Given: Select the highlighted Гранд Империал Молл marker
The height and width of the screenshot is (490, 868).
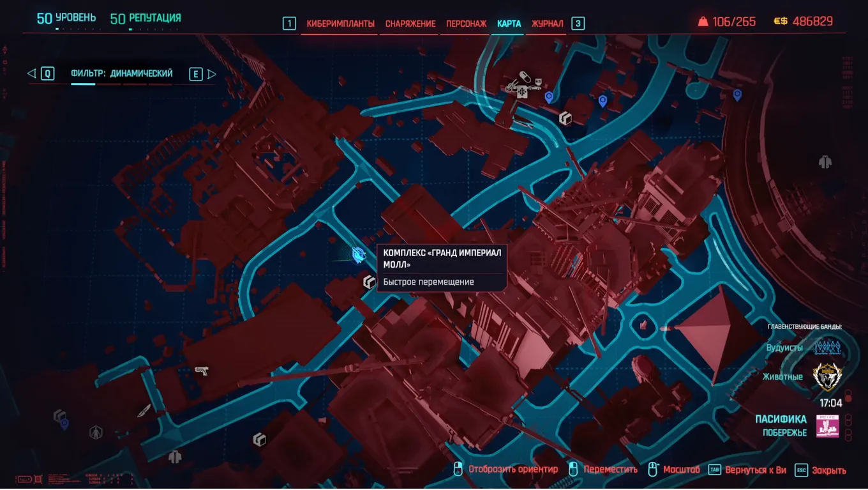Looking at the screenshot, I should click(359, 255).
